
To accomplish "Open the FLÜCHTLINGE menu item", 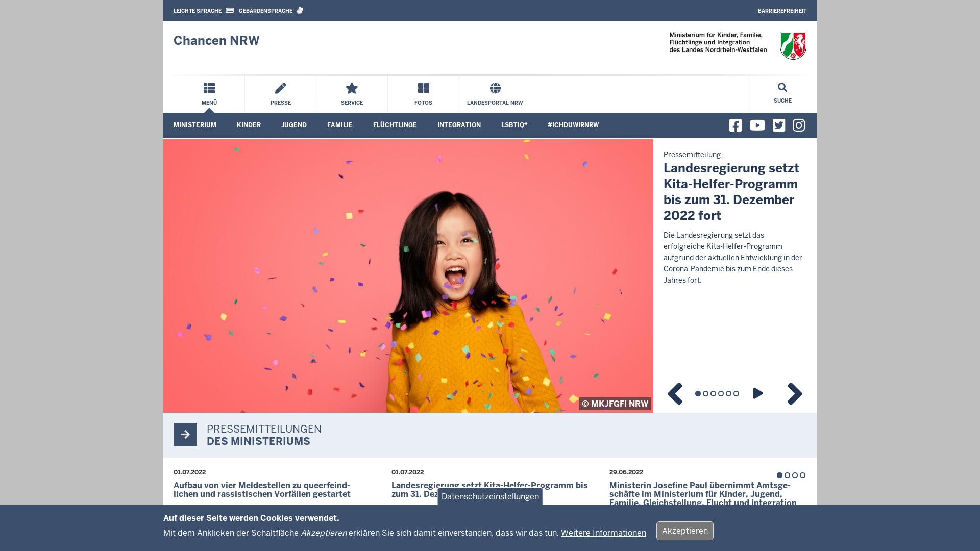I will [x=395, y=125].
